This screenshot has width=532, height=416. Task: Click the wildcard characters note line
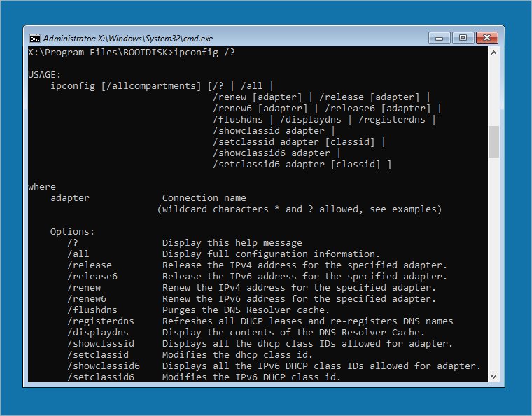tap(300, 209)
